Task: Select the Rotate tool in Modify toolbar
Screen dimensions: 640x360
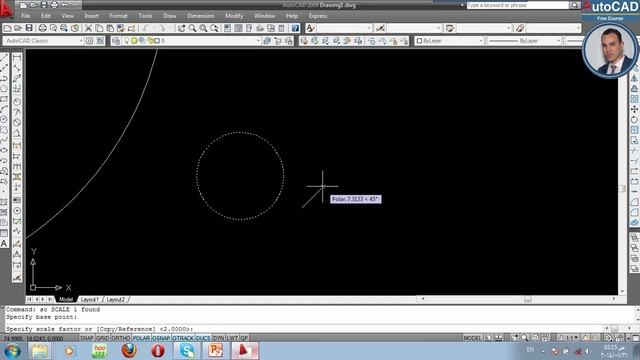Action: [634, 120]
